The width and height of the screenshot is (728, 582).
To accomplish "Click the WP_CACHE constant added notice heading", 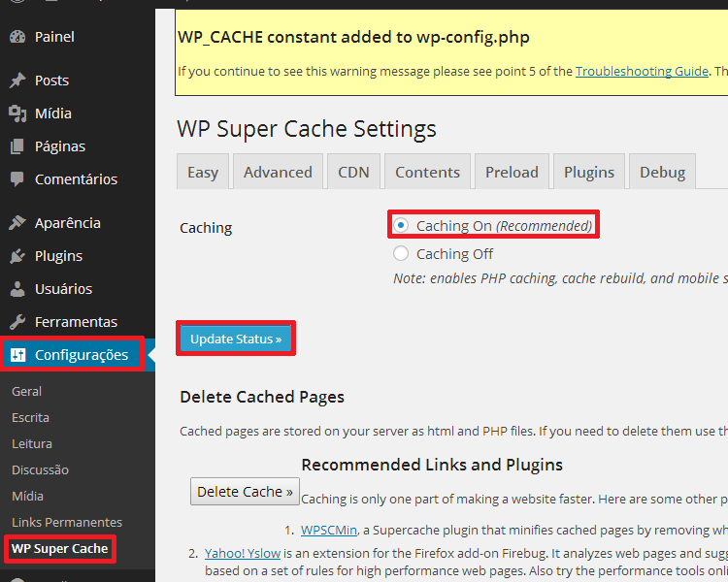I will point(353,37).
